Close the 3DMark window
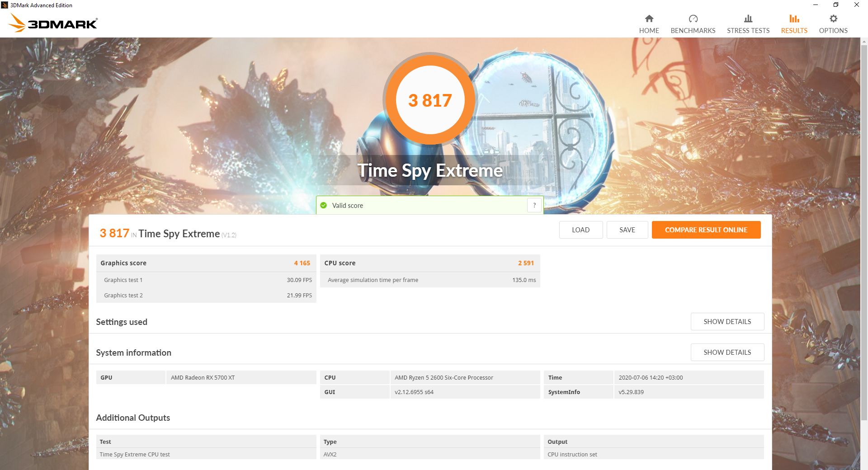Screen dimensions: 868x470 point(857,5)
